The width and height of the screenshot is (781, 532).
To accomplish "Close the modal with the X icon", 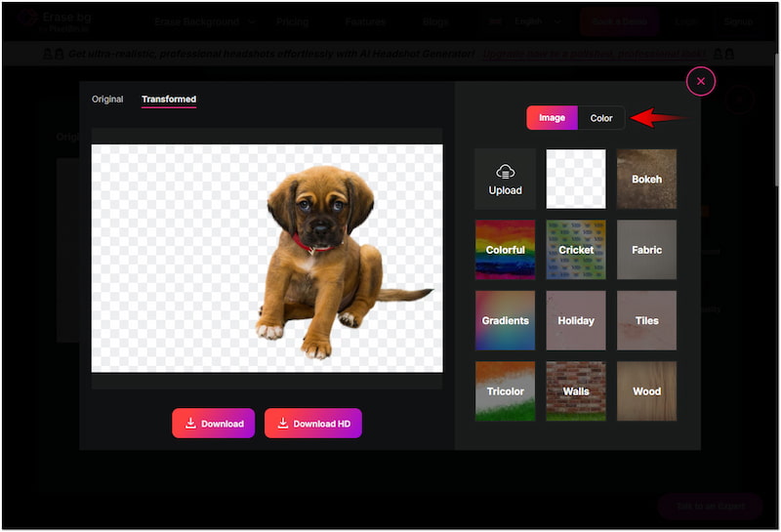I will 701,81.
